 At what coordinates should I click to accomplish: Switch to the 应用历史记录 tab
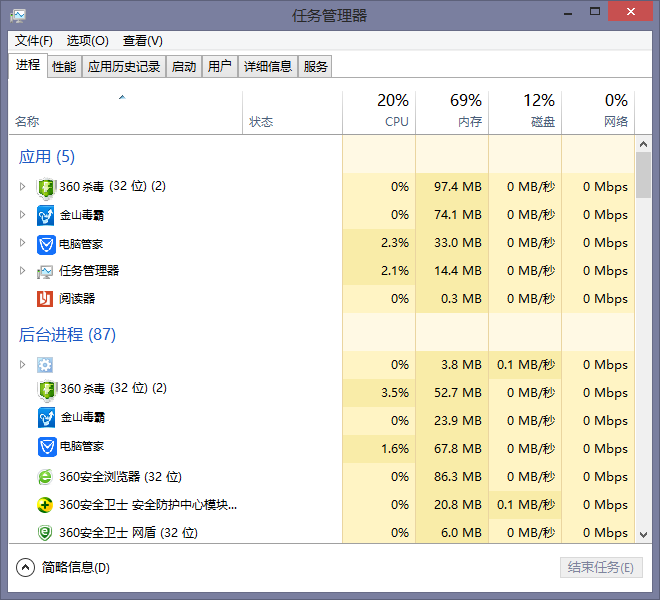coord(124,67)
